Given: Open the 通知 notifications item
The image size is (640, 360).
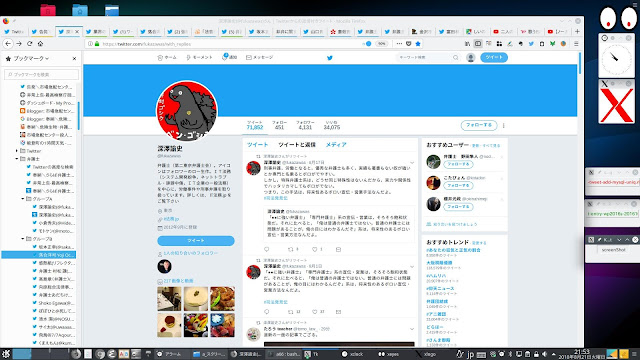Looking at the screenshot, I should pyautogui.click(x=229, y=57).
